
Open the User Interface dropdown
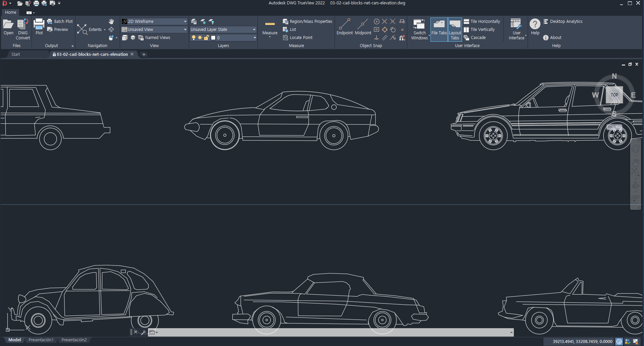click(x=517, y=29)
